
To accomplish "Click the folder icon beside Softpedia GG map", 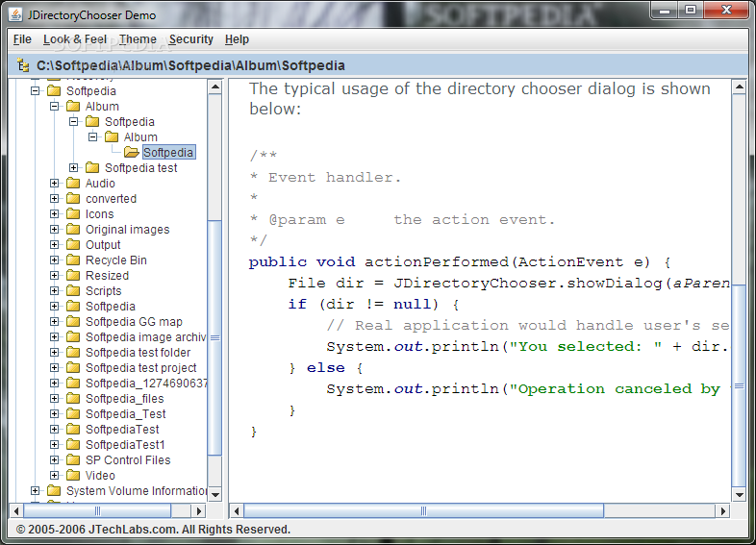I will [73, 321].
